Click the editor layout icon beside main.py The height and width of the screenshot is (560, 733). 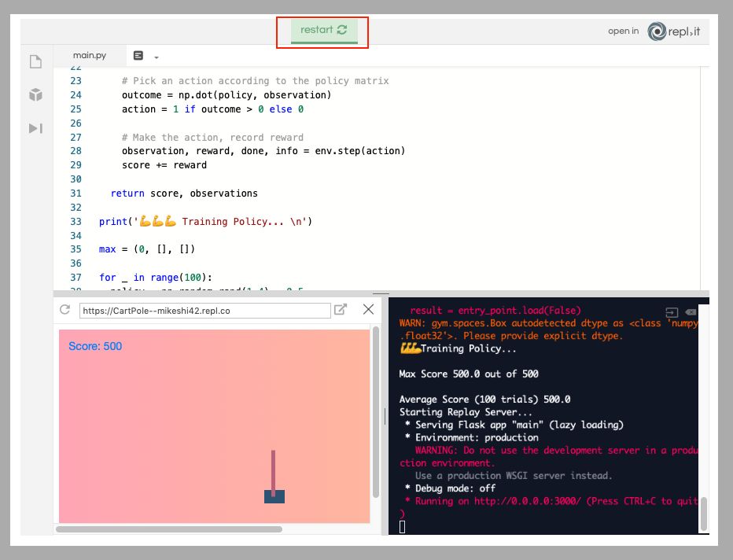tap(138, 56)
